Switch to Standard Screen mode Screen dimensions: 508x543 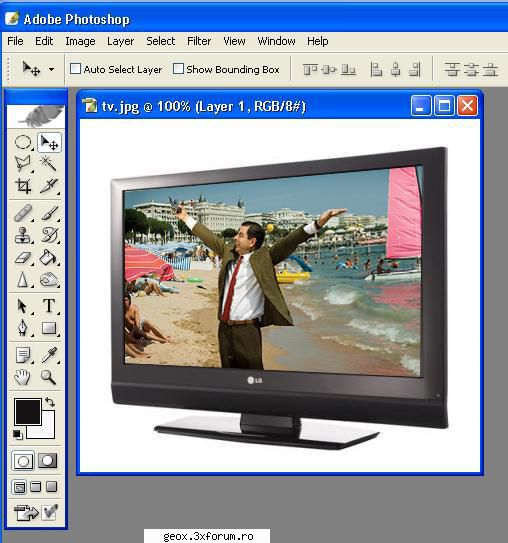point(19,487)
